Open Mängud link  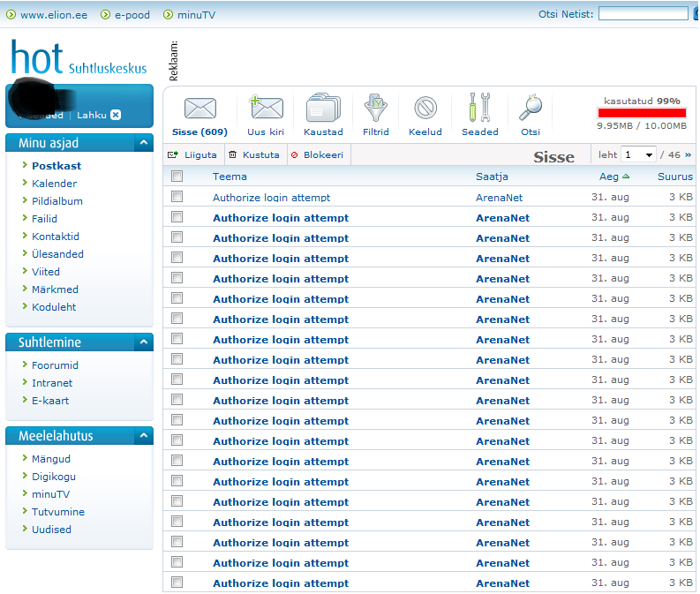51,459
